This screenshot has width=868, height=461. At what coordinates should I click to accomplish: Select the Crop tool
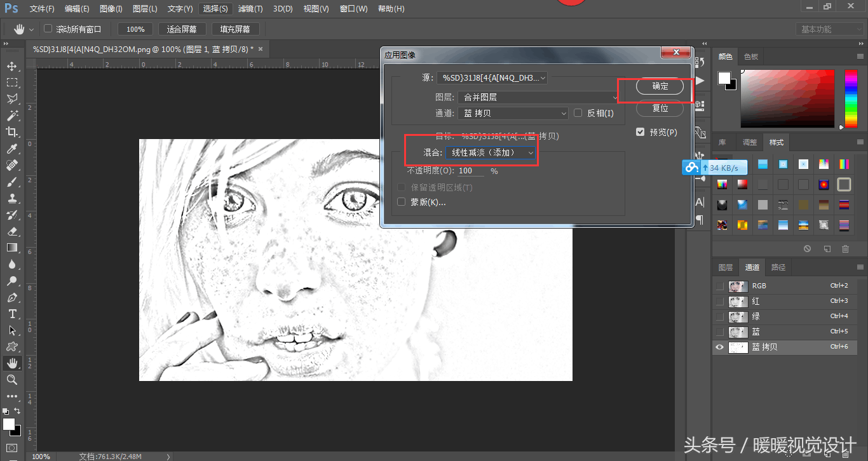click(12, 132)
